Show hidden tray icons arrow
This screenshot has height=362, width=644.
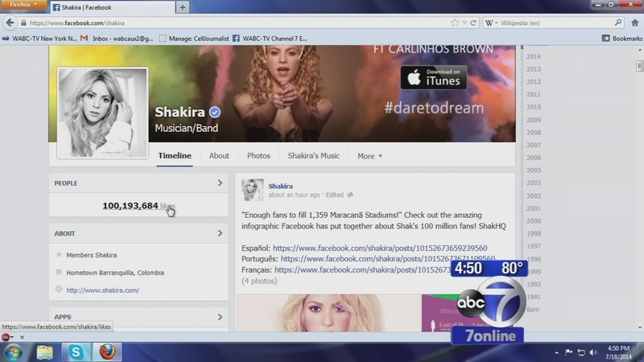click(556, 352)
